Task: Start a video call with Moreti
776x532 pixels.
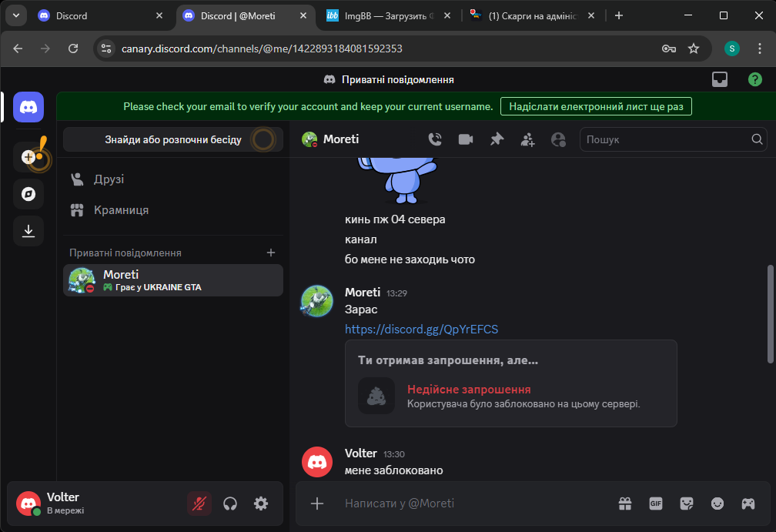Action: (x=466, y=139)
